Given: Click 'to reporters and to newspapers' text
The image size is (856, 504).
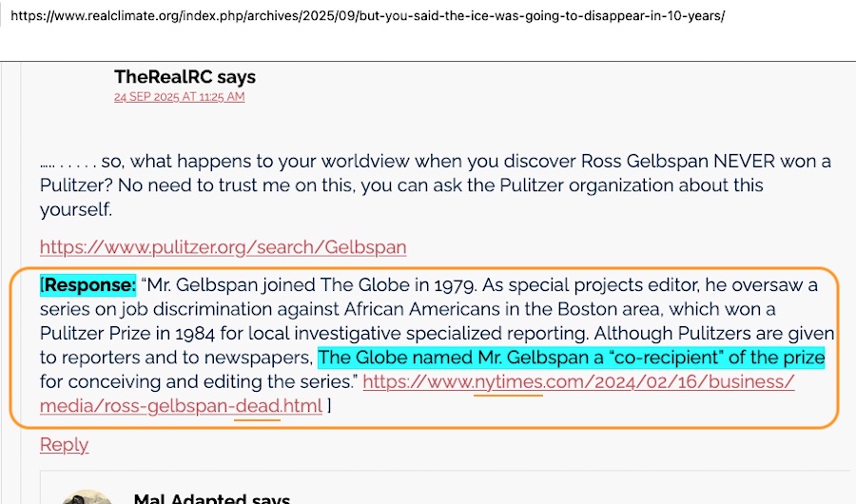Looking at the screenshot, I should [x=176, y=359].
